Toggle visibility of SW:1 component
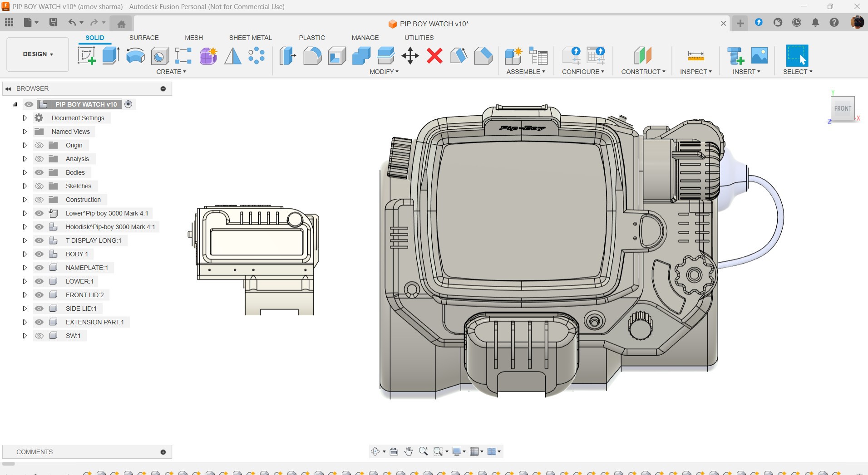This screenshot has width=868, height=475. [39, 336]
